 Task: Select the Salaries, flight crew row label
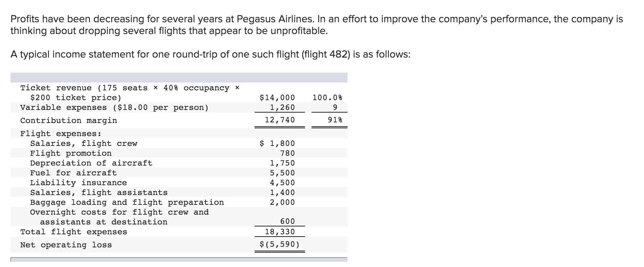(x=83, y=143)
